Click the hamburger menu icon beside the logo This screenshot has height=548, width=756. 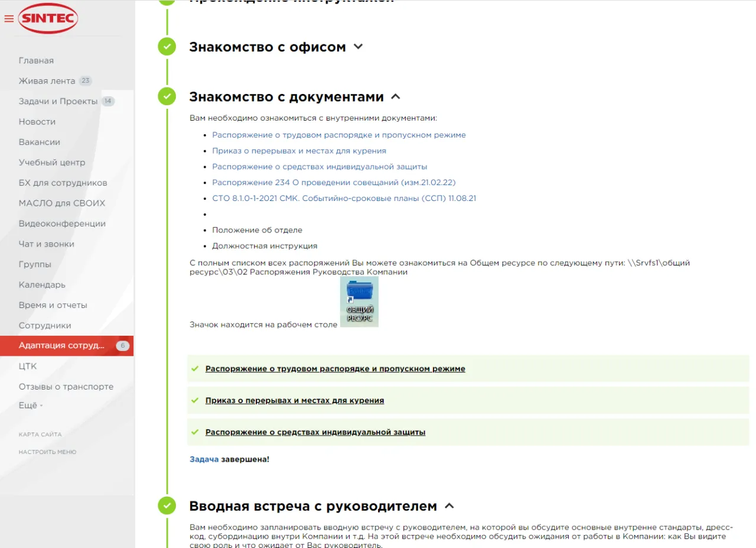8,19
